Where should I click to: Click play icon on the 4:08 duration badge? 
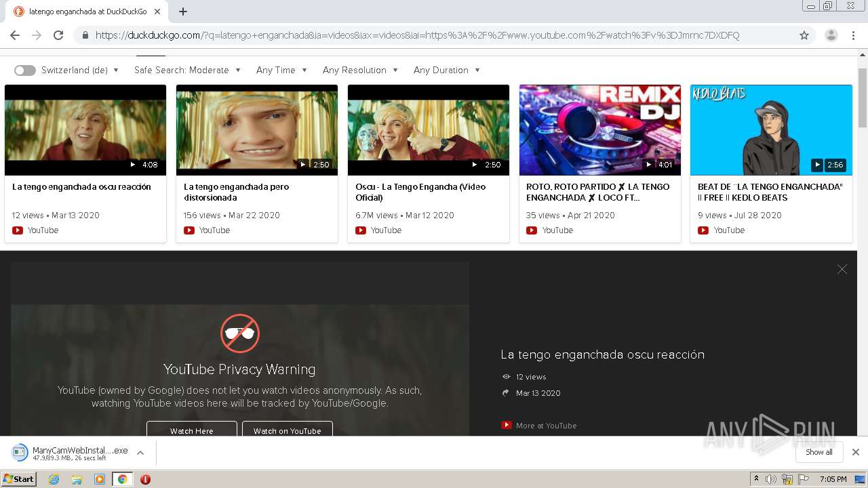coord(133,165)
